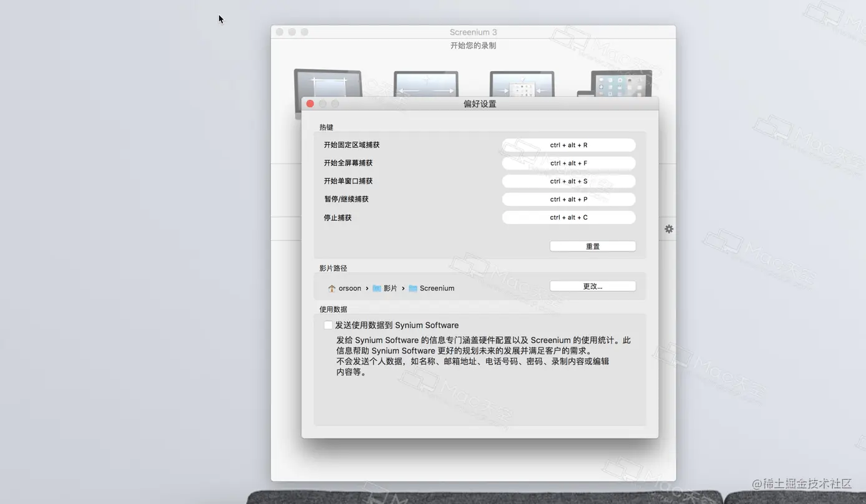Click the 影片路径 section heading
The width and height of the screenshot is (866, 504).
333,268
